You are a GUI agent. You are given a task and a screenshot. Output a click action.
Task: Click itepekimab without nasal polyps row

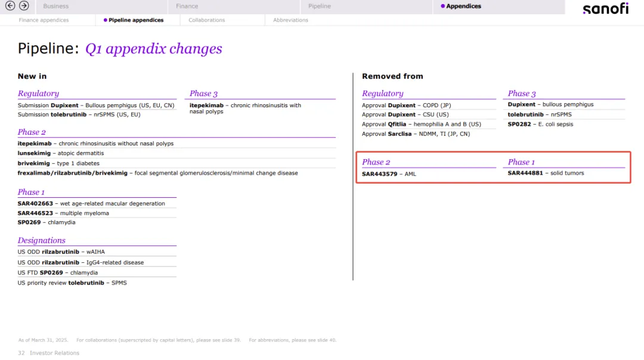[x=95, y=144]
